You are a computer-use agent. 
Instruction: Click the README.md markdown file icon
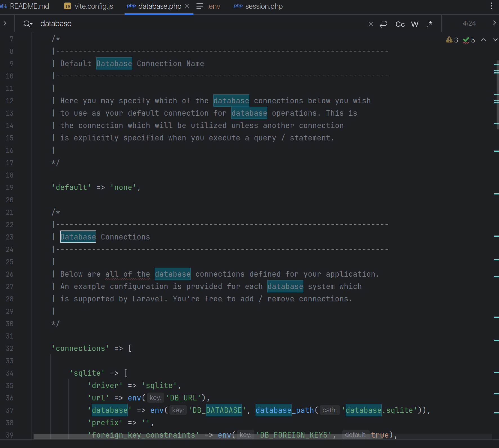[4, 6]
